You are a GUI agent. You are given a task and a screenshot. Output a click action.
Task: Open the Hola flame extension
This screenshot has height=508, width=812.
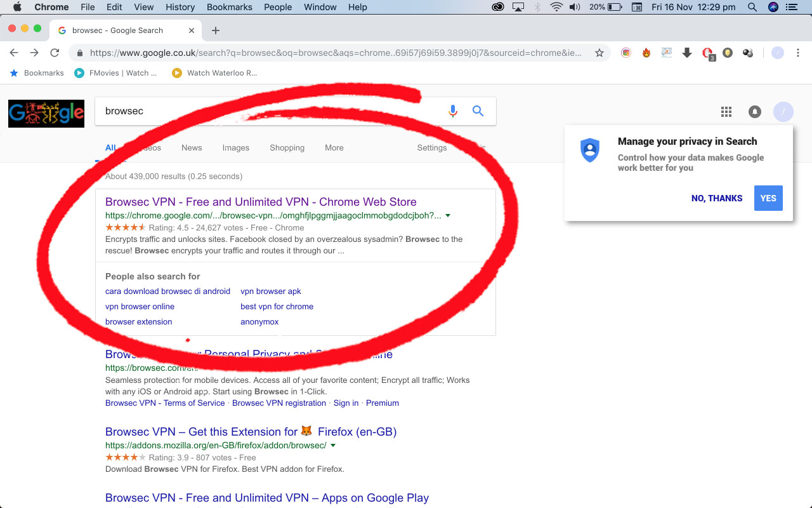646,53
